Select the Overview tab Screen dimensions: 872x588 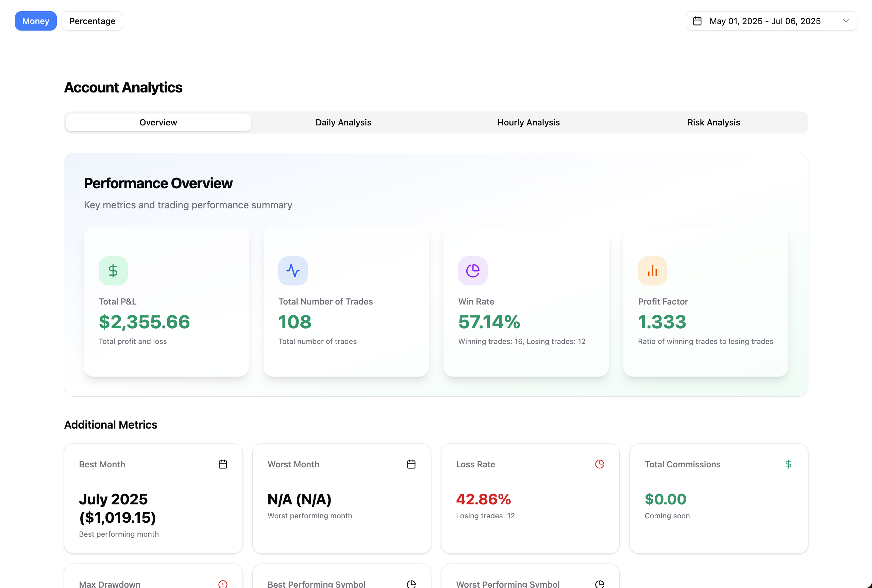click(x=158, y=122)
